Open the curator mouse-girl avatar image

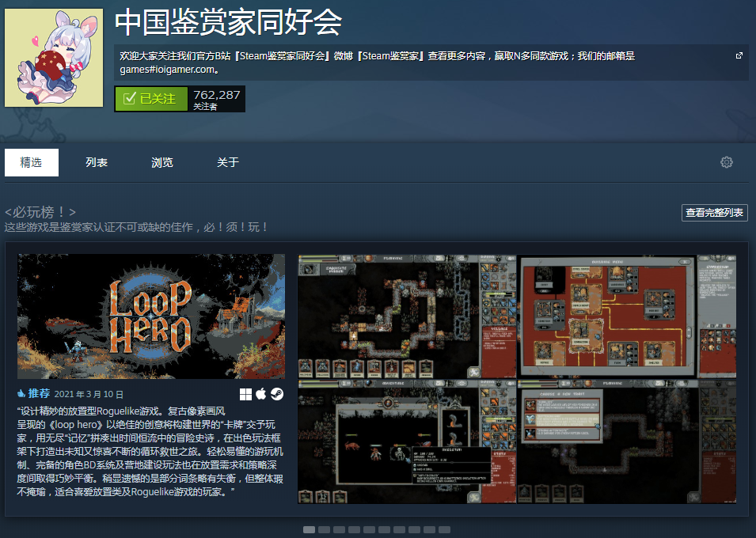(x=54, y=58)
